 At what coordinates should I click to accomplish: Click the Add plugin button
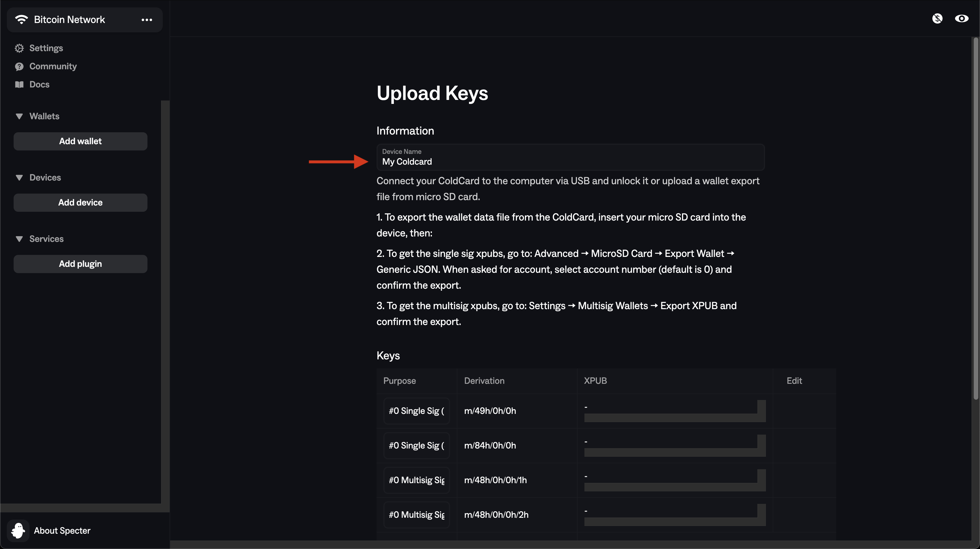[x=80, y=264]
